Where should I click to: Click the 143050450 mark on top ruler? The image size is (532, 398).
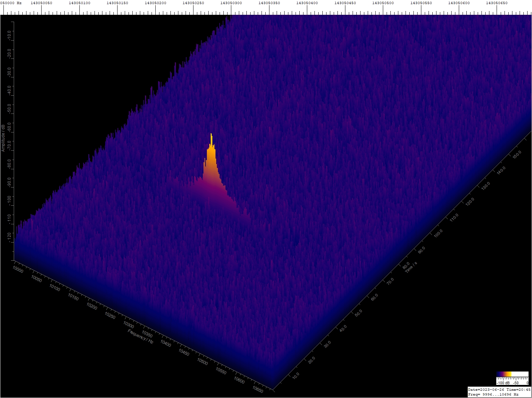(x=345, y=3)
